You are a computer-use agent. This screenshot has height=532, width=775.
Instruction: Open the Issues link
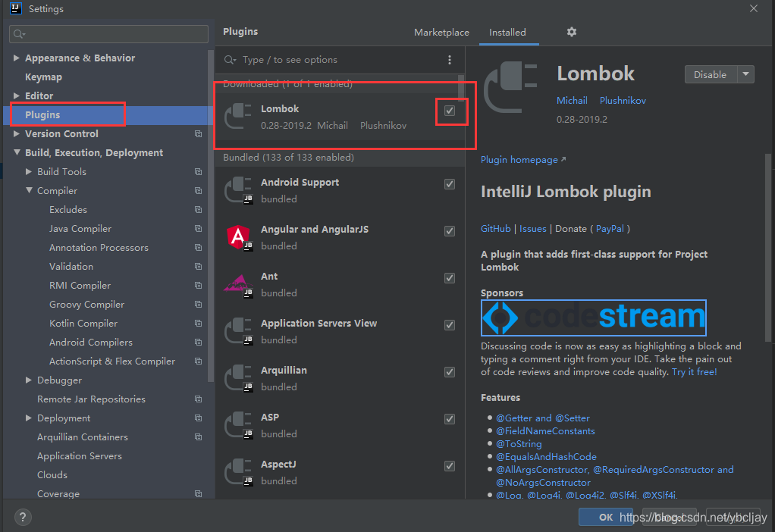pyautogui.click(x=533, y=229)
